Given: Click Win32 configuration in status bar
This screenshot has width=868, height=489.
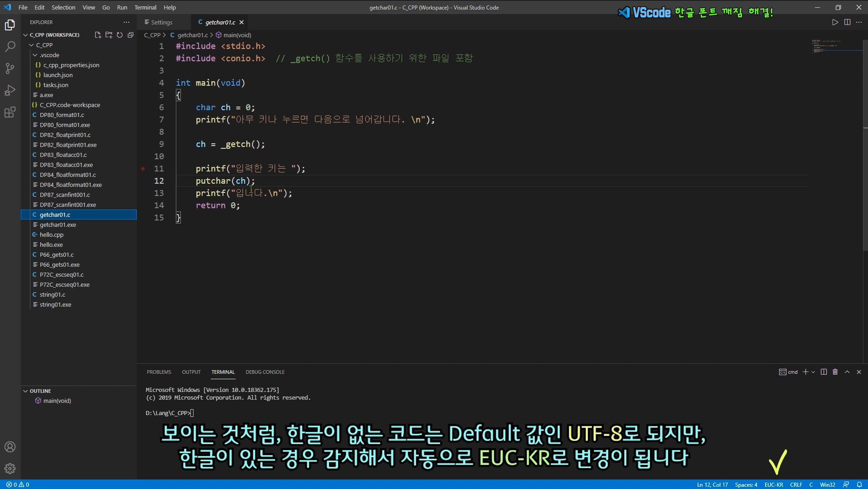Looking at the screenshot, I should click(828, 484).
